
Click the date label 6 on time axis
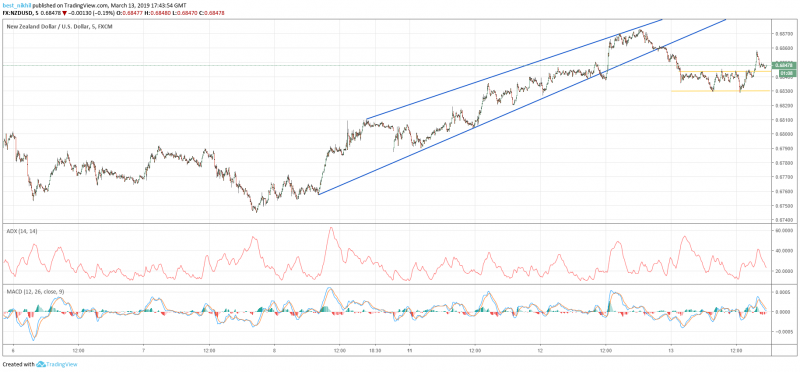[13, 351]
